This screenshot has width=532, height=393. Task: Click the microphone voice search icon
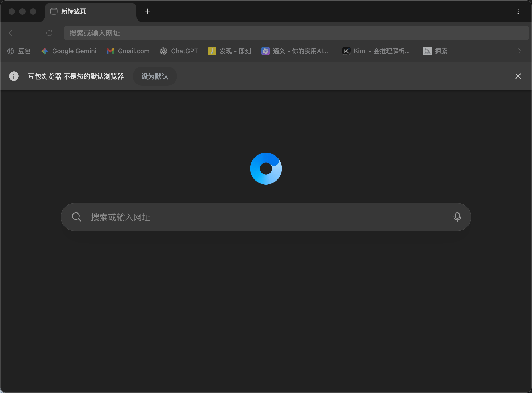[457, 217]
